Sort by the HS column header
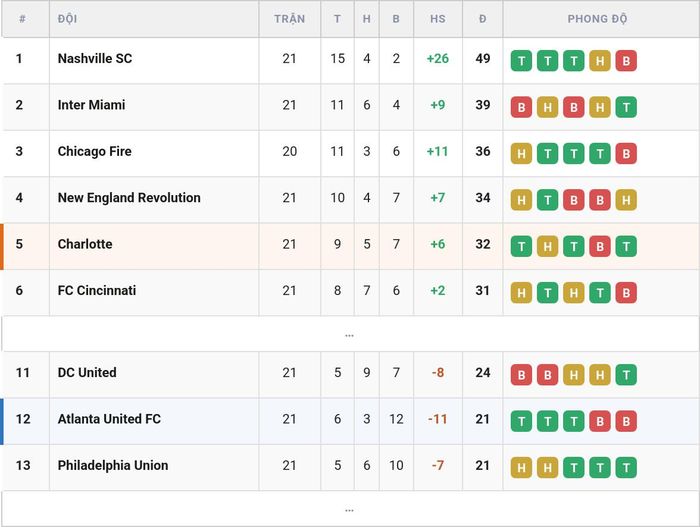The height and width of the screenshot is (527, 700). [x=438, y=19]
